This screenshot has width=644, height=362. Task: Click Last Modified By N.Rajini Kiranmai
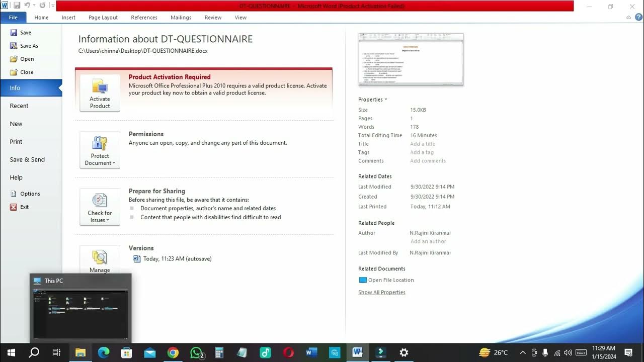pos(430,253)
